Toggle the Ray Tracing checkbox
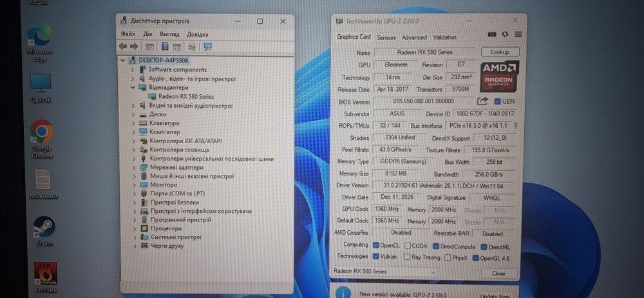 tap(406, 257)
